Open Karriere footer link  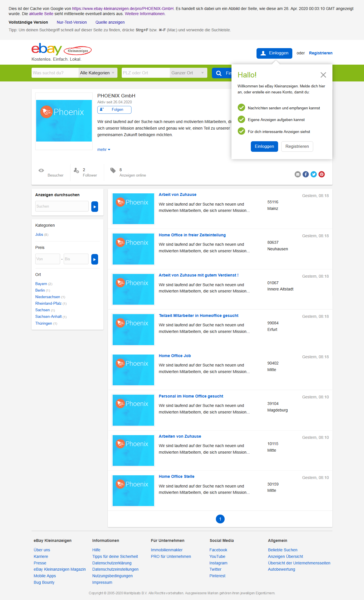point(41,556)
